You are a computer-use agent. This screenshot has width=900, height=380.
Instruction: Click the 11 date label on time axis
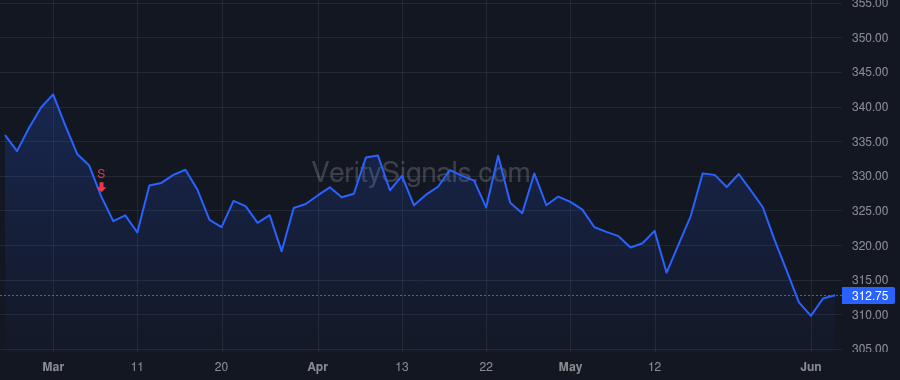coord(138,367)
